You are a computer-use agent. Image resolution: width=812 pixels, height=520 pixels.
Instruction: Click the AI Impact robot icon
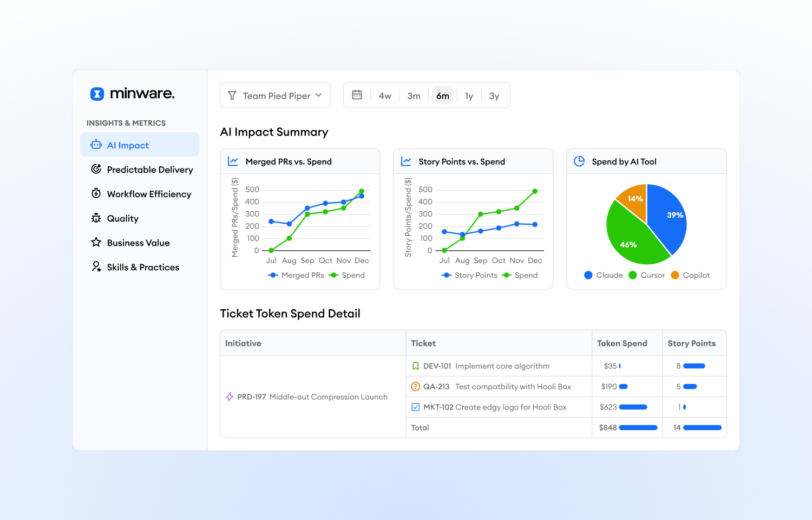pos(96,145)
